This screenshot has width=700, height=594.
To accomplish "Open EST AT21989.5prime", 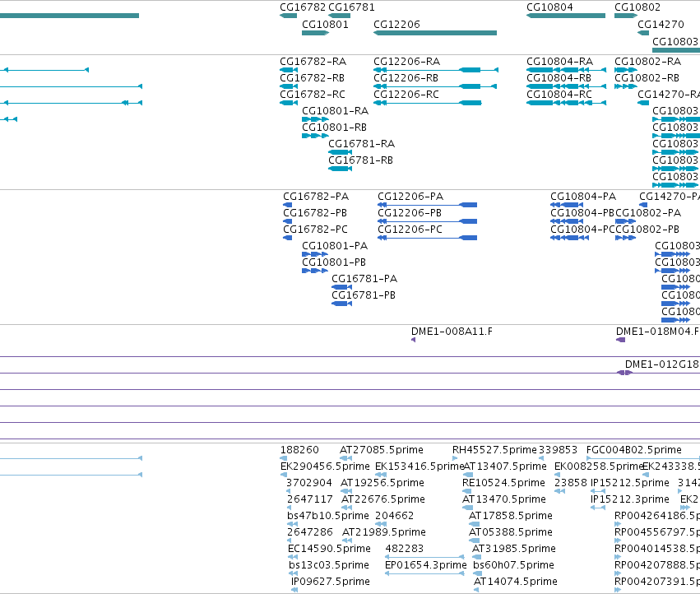I will pyautogui.click(x=384, y=533).
